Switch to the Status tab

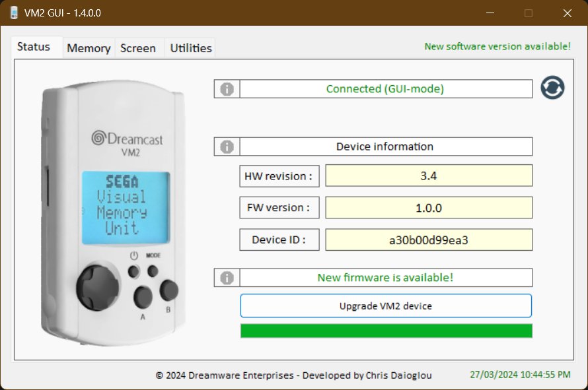(x=36, y=48)
